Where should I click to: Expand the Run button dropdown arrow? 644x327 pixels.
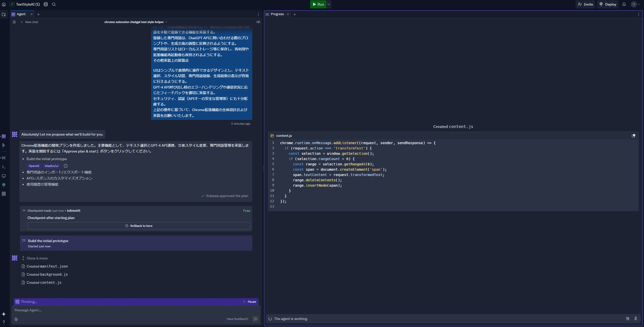[x=328, y=4]
